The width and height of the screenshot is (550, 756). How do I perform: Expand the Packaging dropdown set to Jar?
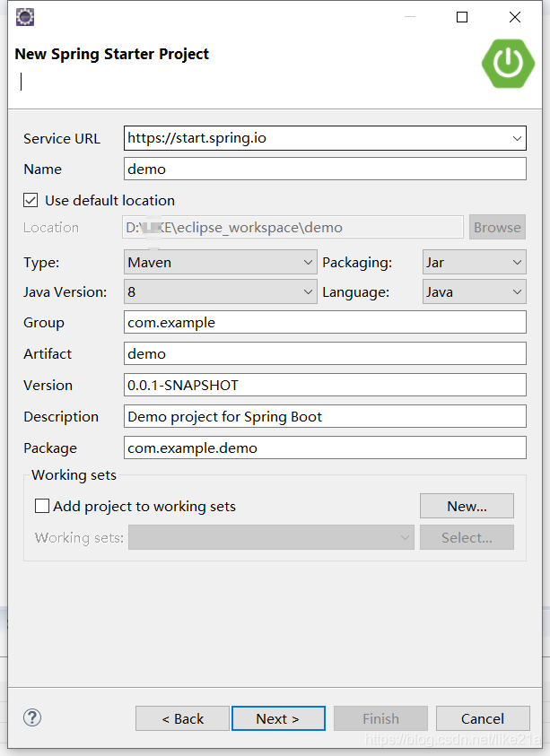(x=516, y=262)
